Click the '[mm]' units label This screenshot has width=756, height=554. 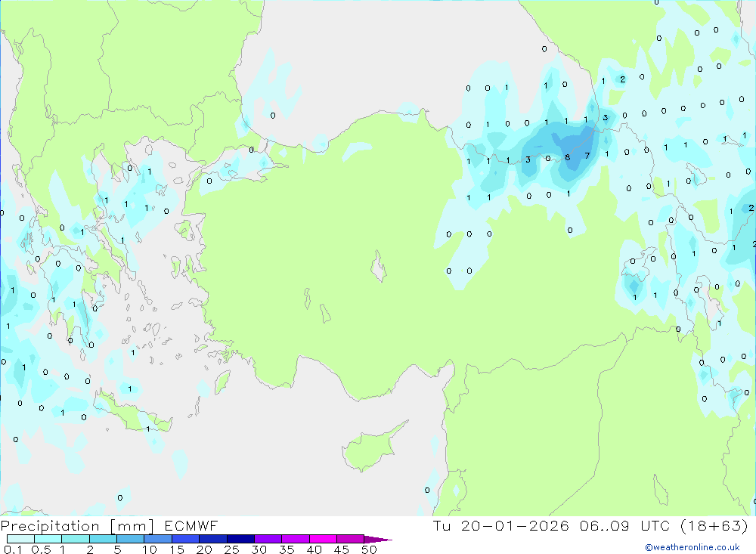click(x=132, y=526)
